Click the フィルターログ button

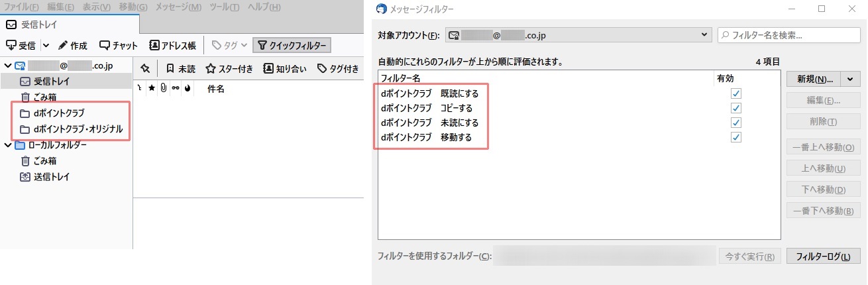click(823, 256)
